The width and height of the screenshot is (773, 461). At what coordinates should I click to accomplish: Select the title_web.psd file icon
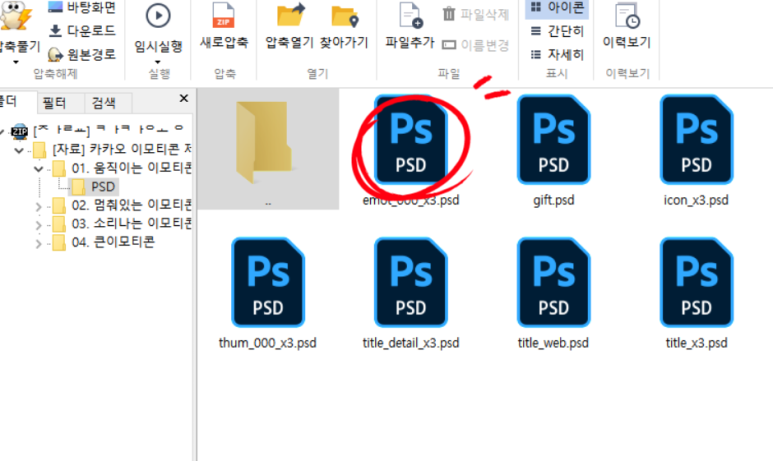pos(553,283)
